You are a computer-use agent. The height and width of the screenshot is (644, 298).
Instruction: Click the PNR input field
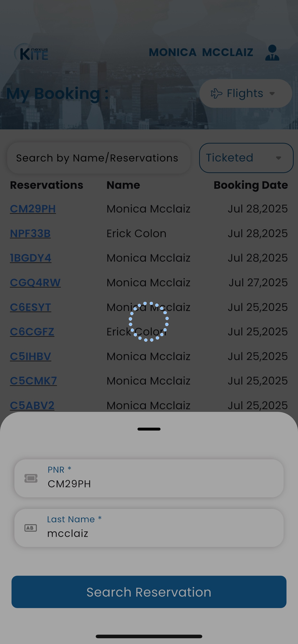coord(160,483)
